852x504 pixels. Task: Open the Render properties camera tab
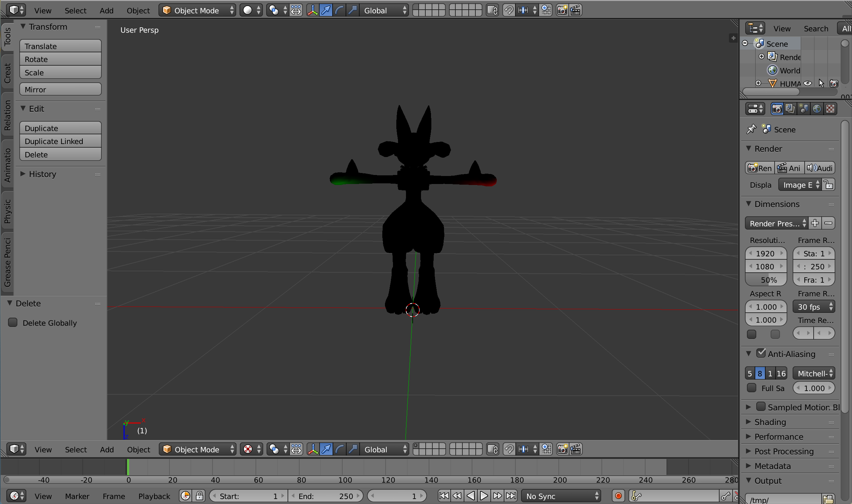pyautogui.click(x=777, y=109)
